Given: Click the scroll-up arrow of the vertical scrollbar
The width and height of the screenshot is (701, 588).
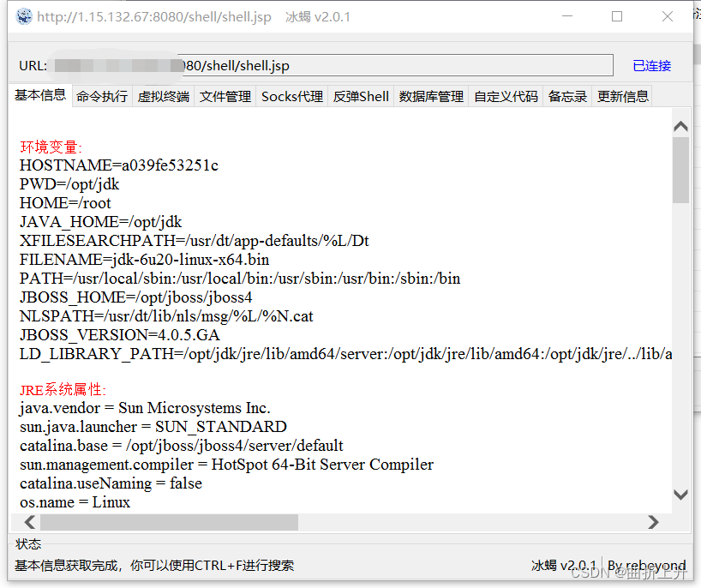Looking at the screenshot, I should point(680,125).
